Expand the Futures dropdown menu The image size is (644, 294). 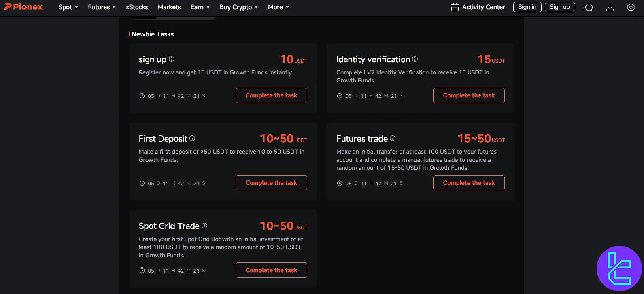tap(102, 7)
